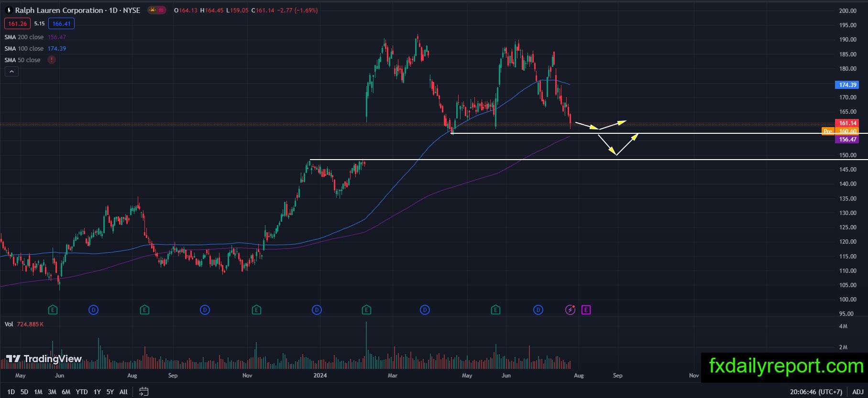Open the purple upcoming earnings marker
The width and height of the screenshot is (868, 398).
coord(586,310)
